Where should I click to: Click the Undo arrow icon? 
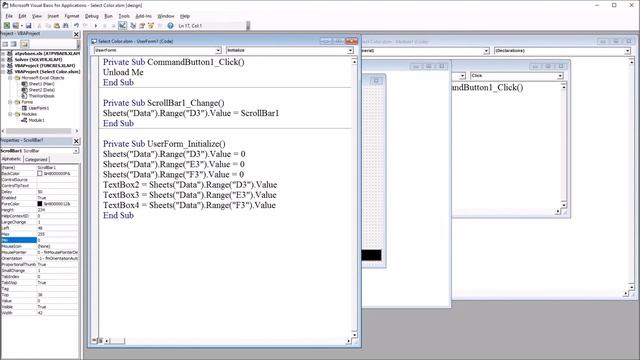(x=76, y=26)
